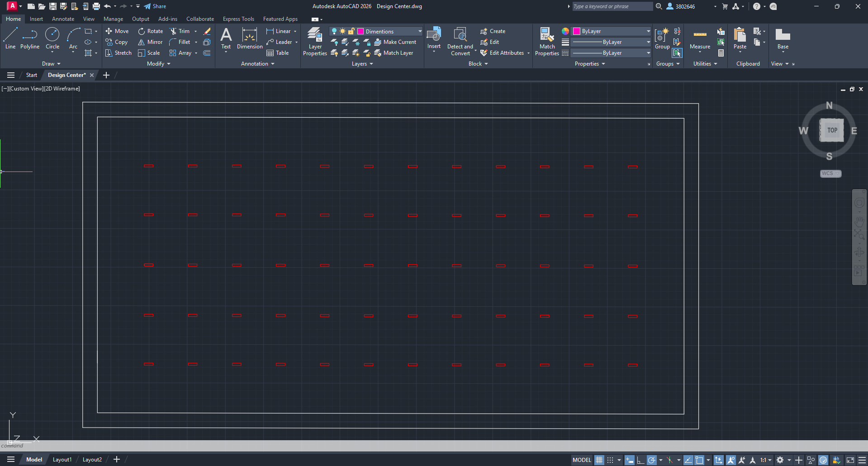Viewport: 868px width, 466px height.
Task: Click the command line input
Action: 434,446
